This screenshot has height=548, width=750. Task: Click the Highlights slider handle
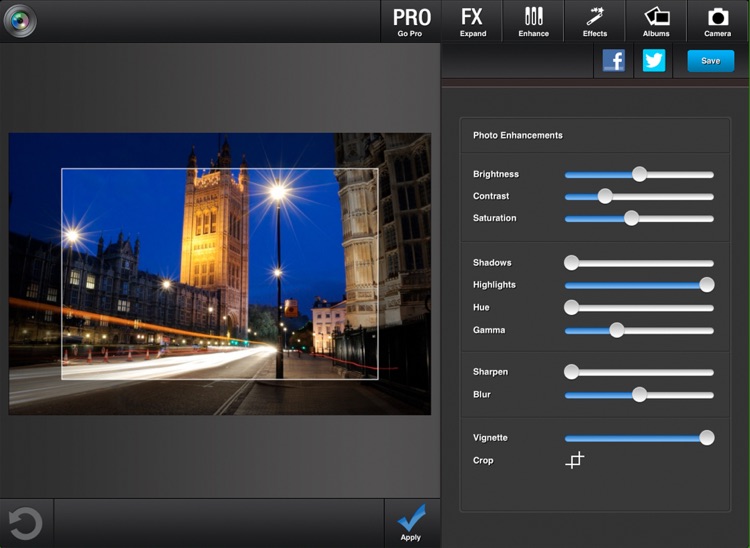click(707, 285)
